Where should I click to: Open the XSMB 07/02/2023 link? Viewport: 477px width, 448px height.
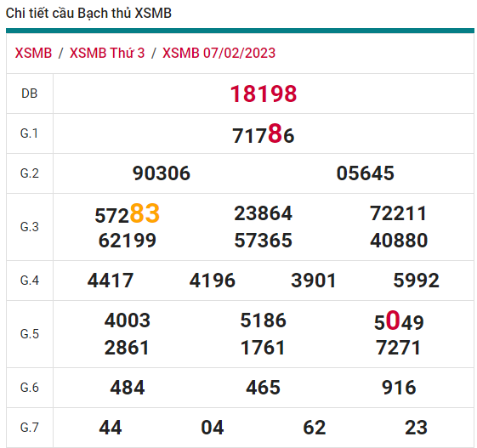[x=219, y=54]
